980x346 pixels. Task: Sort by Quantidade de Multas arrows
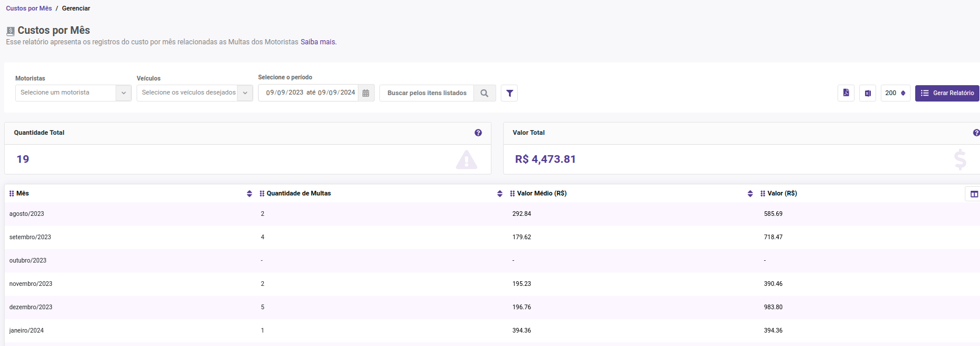click(500, 194)
